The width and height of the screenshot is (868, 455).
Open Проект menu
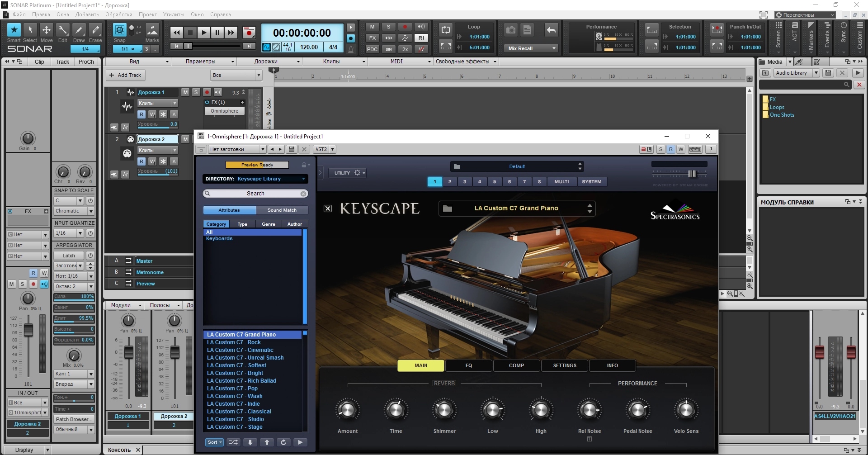tap(148, 14)
